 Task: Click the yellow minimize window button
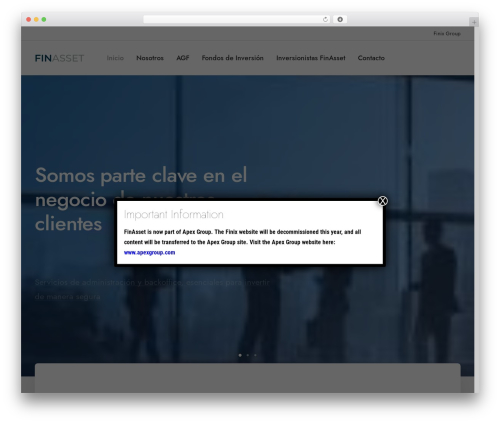point(36,19)
